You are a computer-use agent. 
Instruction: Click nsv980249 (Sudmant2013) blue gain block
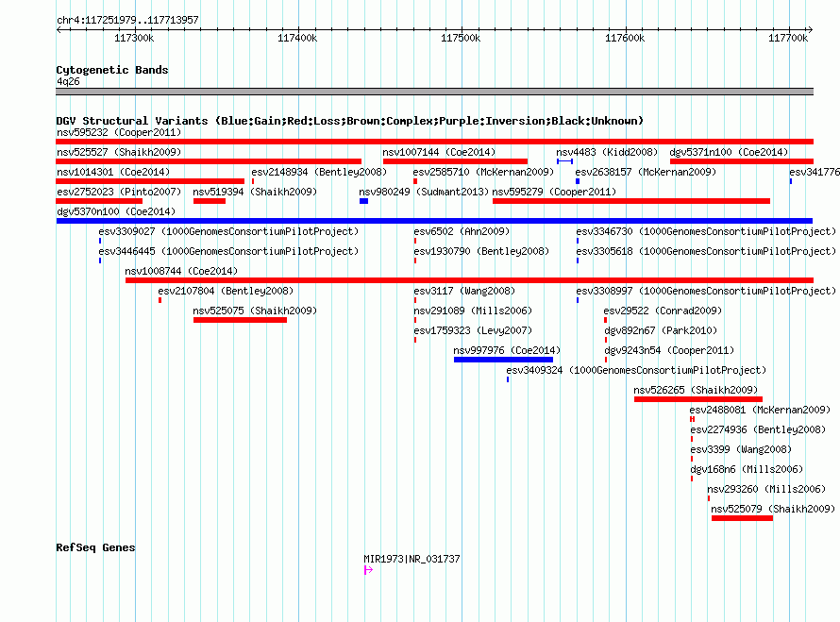pos(363,201)
